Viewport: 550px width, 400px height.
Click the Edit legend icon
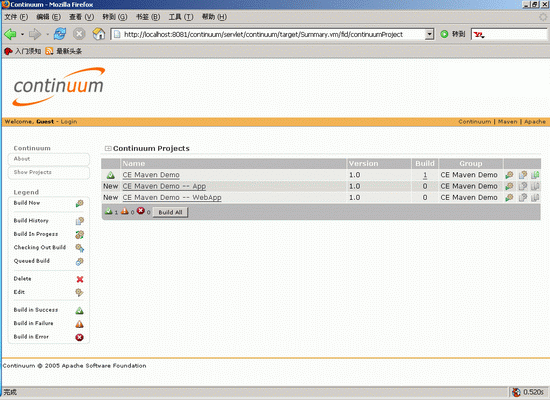pyautogui.click(x=80, y=292)
